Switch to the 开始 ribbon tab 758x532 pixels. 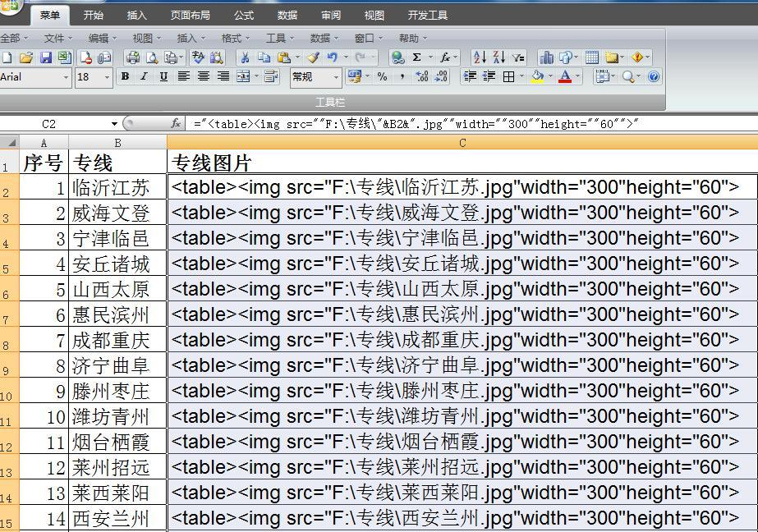[x=94, y=16]
